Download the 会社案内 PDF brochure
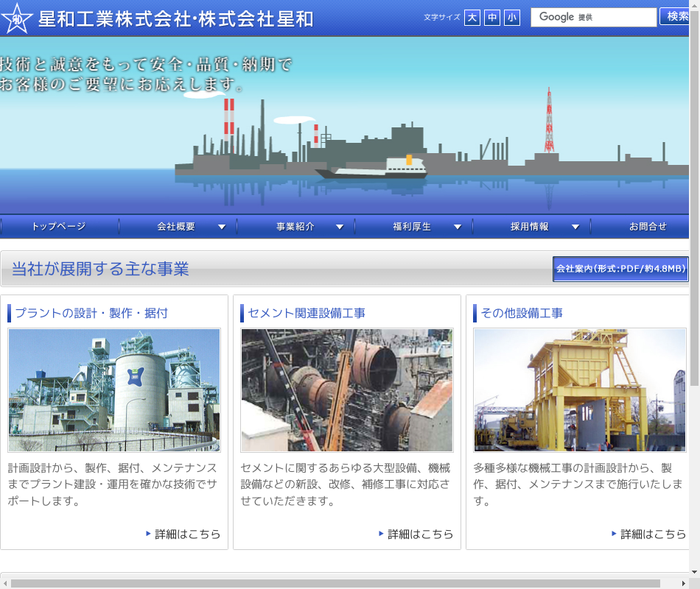The width and height of the screenshot is (700, 589). pos(620,269)
